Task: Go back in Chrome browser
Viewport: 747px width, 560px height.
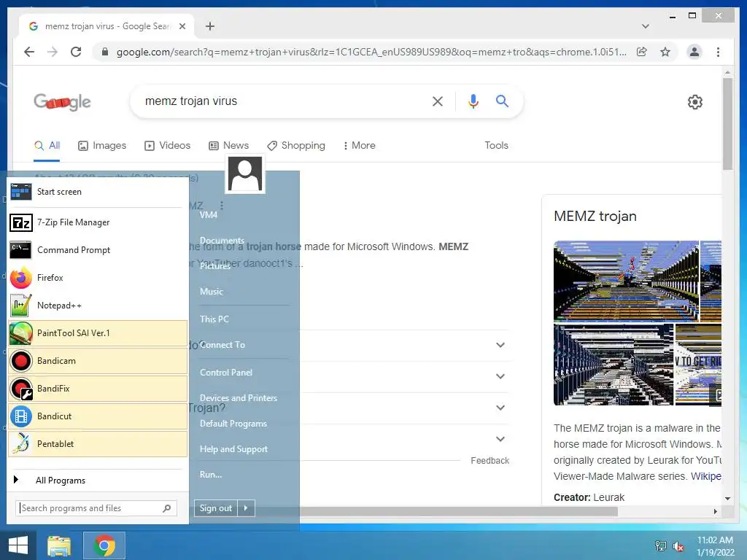Action: pyautogui.click(x=29, y=52)
